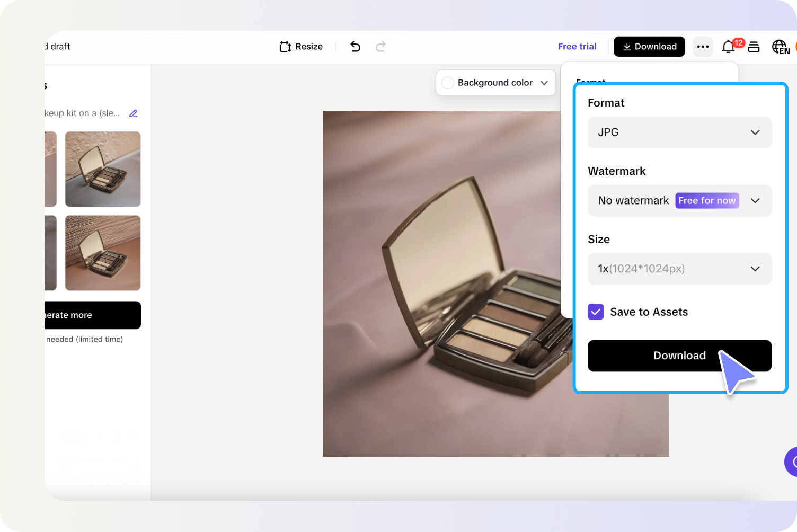
Task: Click the Undo arrow icon
Action: point(355,47)
